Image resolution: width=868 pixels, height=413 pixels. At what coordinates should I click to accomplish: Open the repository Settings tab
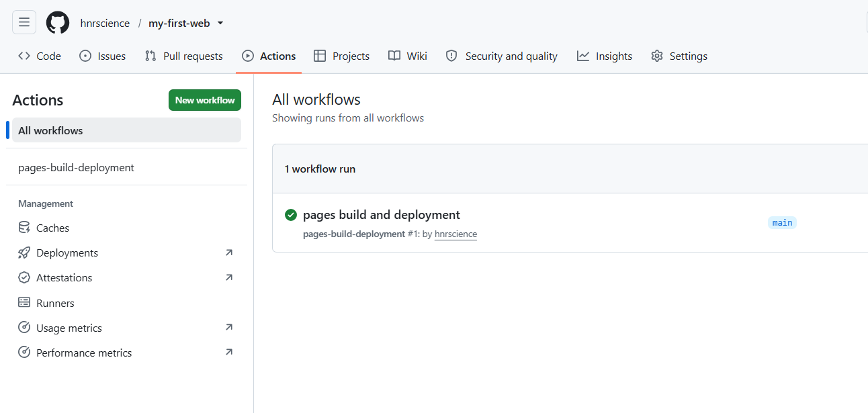point(679,56)
